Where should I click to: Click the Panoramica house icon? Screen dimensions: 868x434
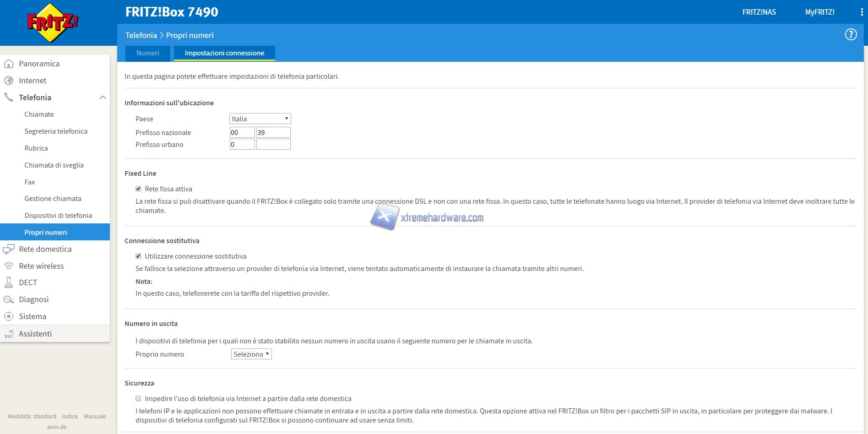[9, 64]
